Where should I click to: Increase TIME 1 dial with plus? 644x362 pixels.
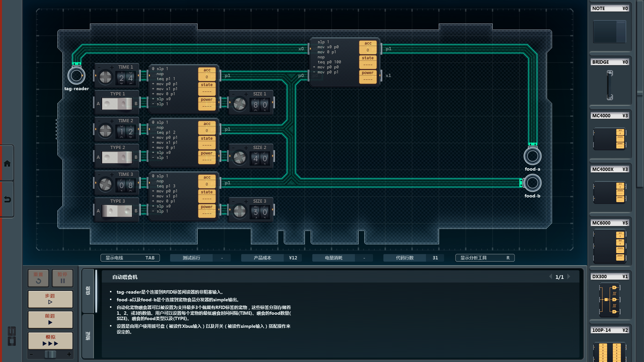pos(112,67)
